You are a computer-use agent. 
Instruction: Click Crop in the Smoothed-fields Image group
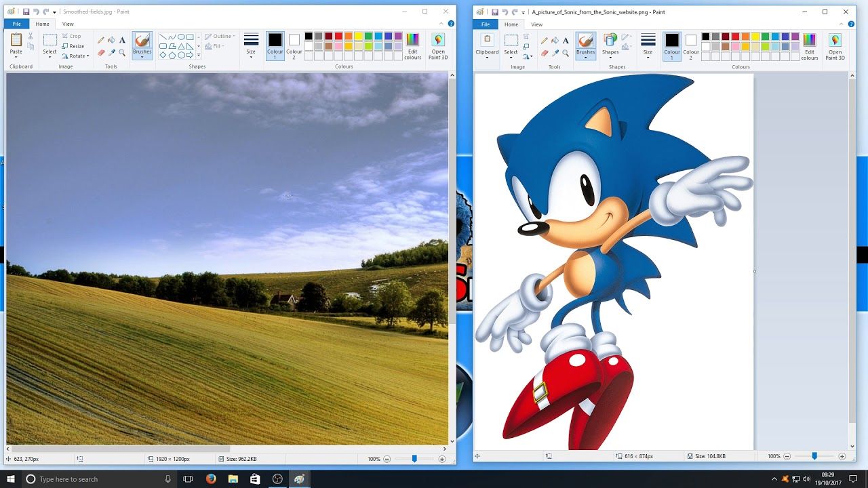(71, 36)
